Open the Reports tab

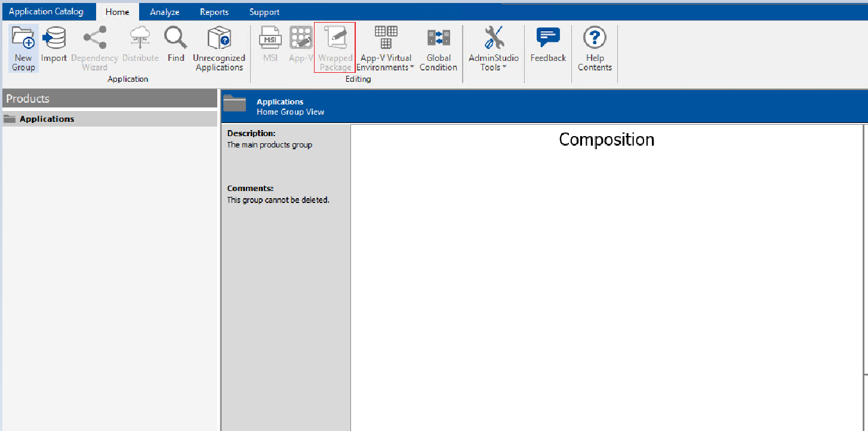coord(214,12)
